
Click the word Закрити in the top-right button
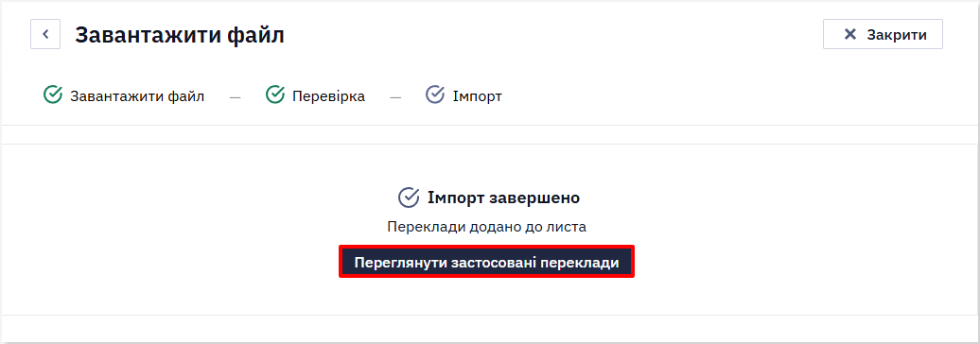896,34
